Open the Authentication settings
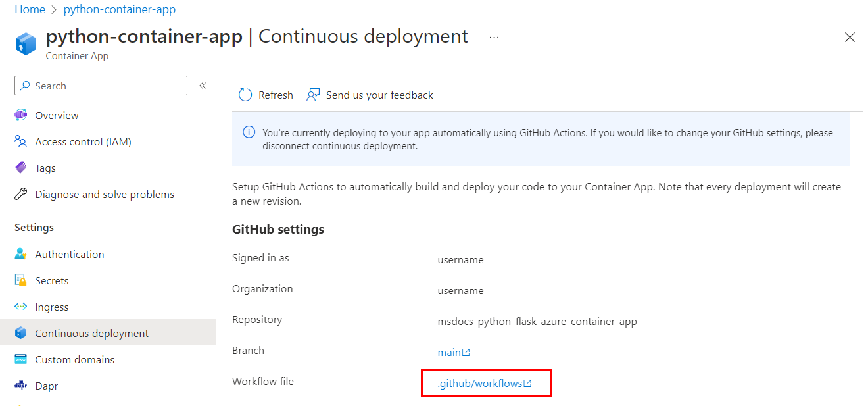 (x=69, y=254)
